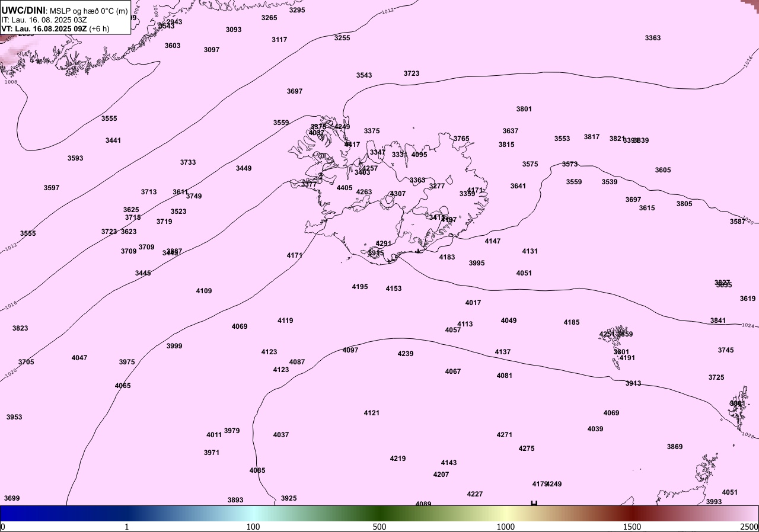Click the value 3603
Image resolution: width=759 pixels, height=532 pixels.
(173, 46)
